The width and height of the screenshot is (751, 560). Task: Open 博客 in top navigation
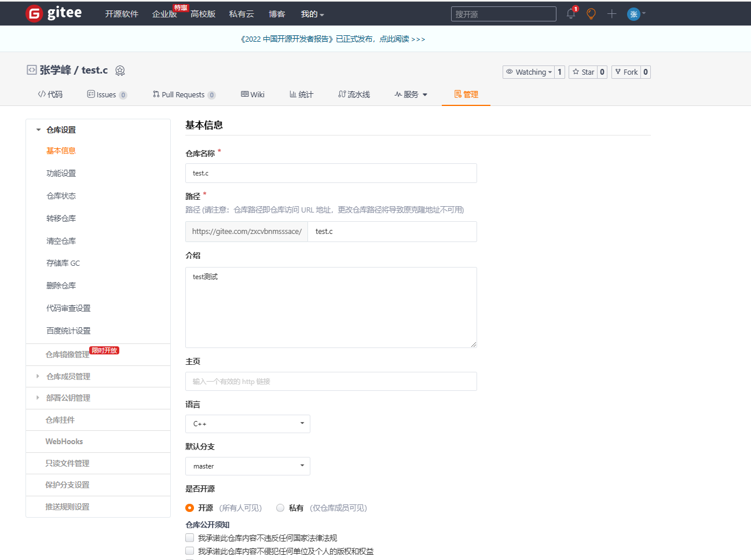[x=277, y=14]
